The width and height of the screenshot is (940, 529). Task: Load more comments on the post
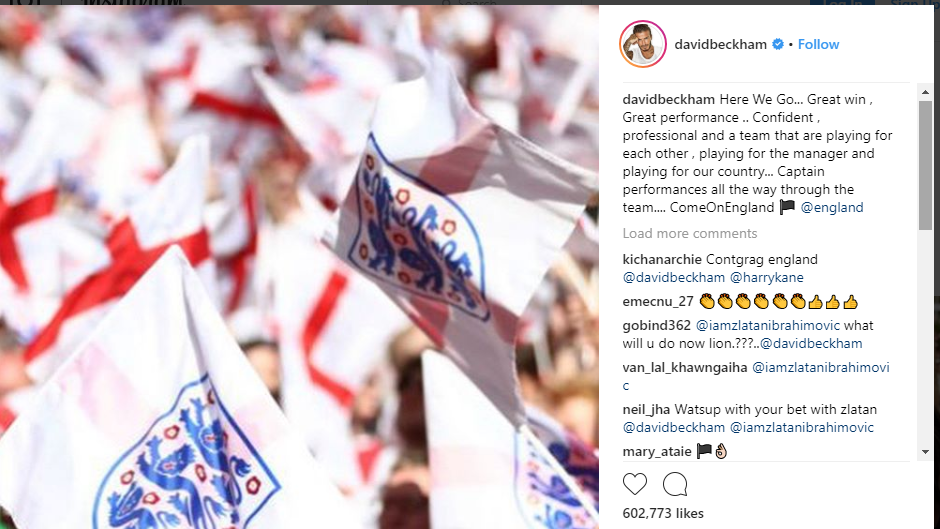click(x=689, y=233)
